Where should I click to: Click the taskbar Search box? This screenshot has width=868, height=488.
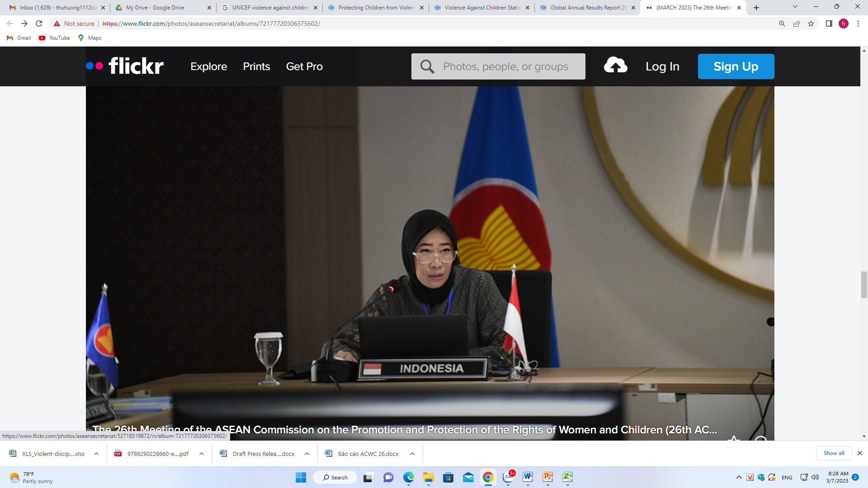335,477
